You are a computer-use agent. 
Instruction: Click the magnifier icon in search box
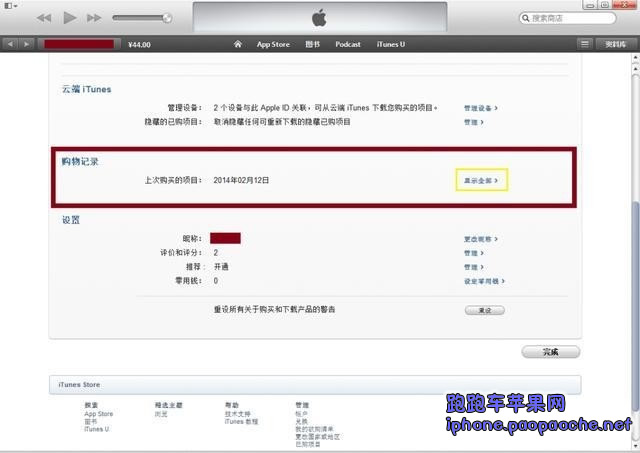pyautogui.click(x=526, y=18)
